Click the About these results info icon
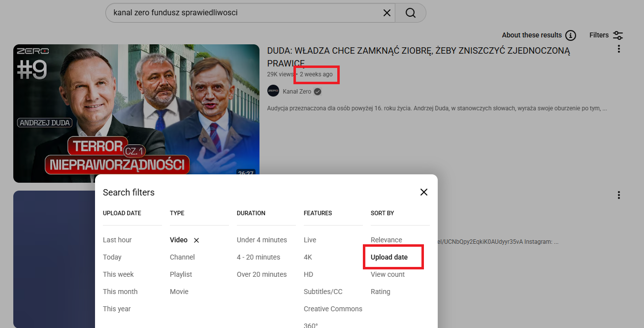 [571, 35]
